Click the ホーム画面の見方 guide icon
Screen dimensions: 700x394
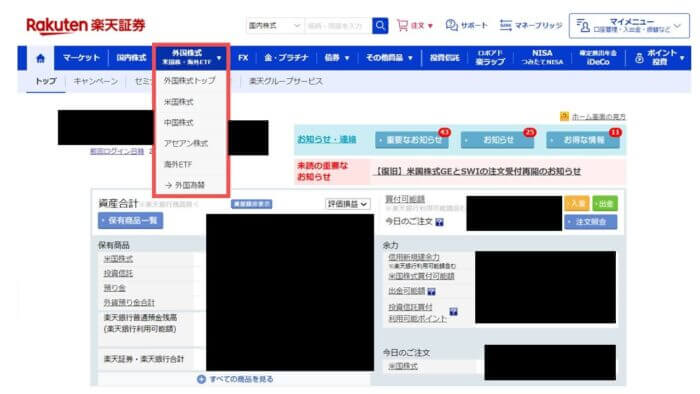click(x=564, y=116)
